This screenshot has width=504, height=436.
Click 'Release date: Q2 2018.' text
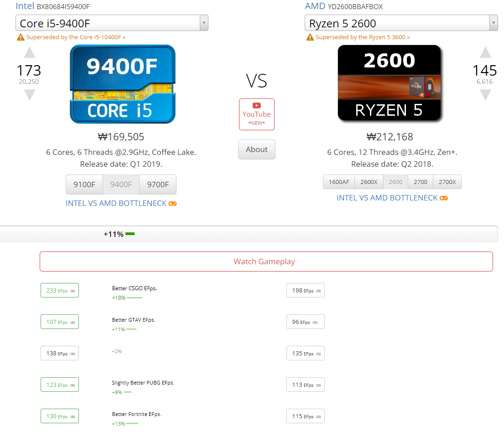[x=392, y=164]
